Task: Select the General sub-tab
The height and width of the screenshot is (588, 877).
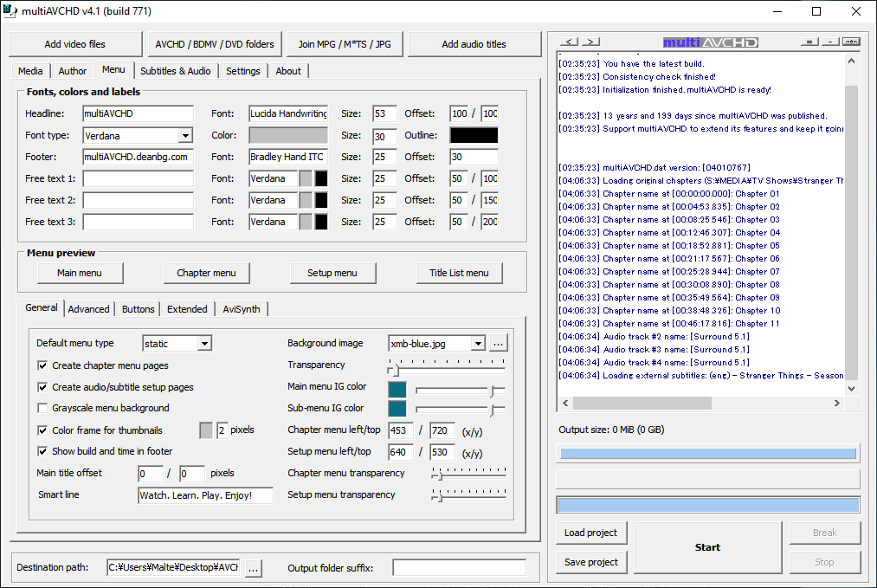Action: (x=42, y=307)
